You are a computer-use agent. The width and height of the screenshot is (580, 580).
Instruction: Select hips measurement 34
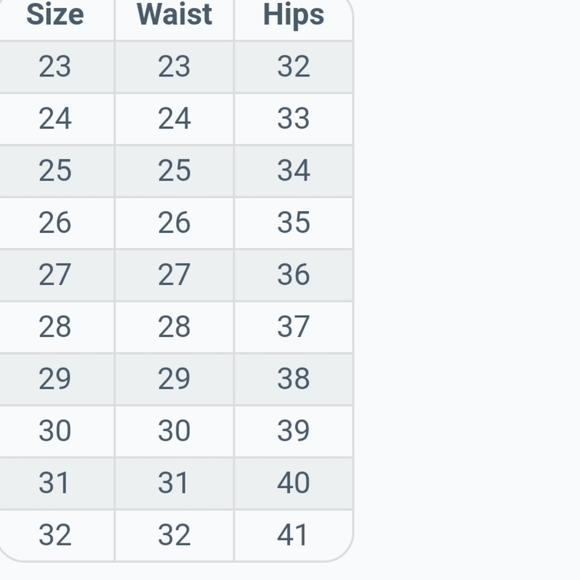[x=294, y=171]
